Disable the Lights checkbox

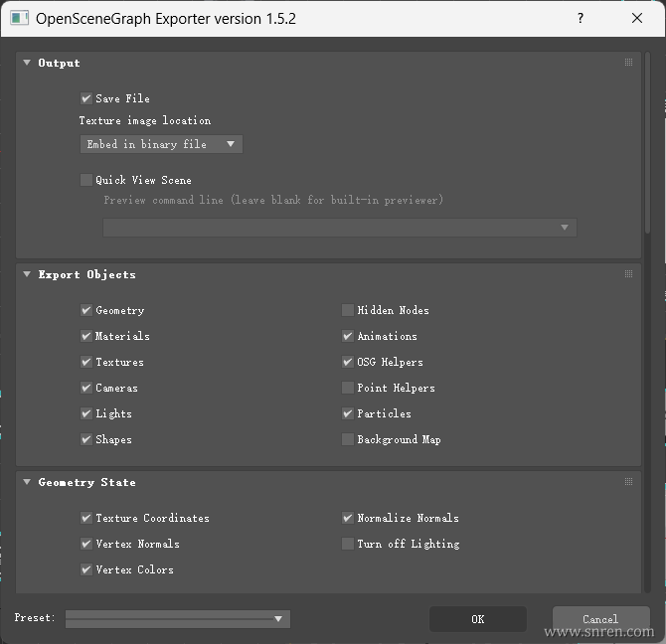pos(86,413)
